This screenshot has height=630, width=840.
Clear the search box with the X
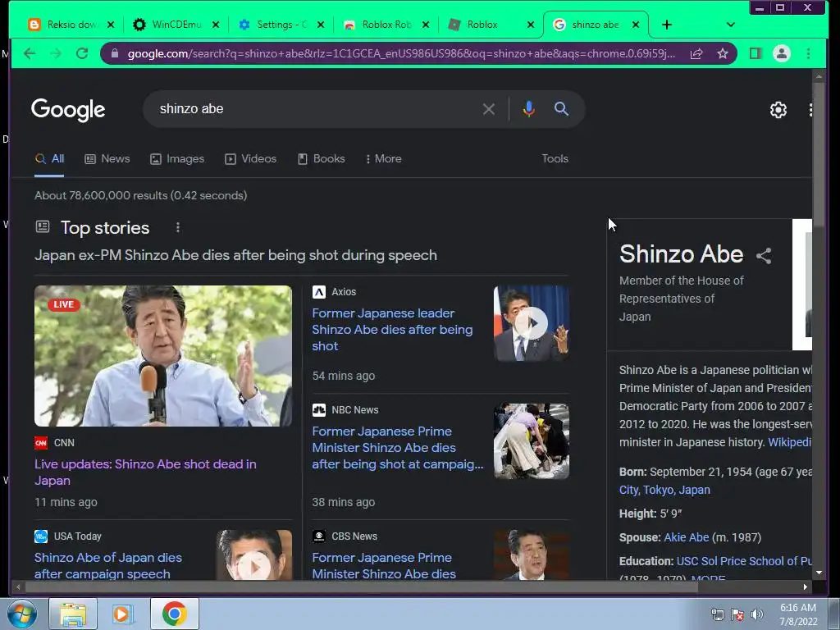[x=489, y=109]
